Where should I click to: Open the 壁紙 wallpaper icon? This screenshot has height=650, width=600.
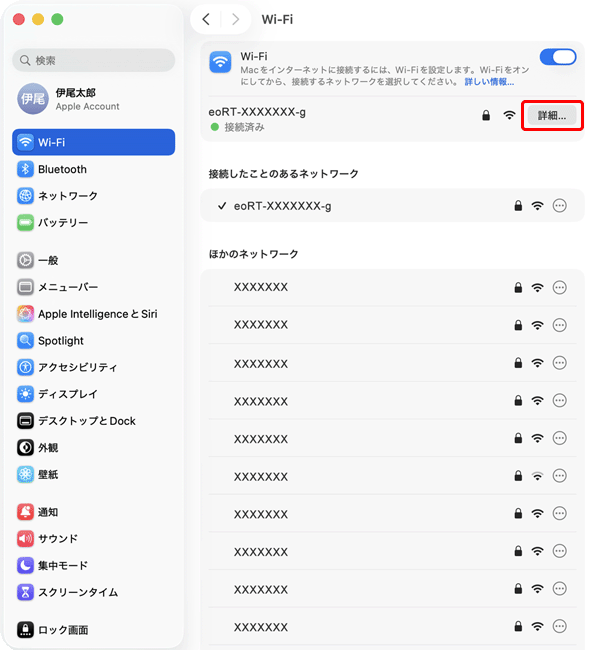click(26, 474)
